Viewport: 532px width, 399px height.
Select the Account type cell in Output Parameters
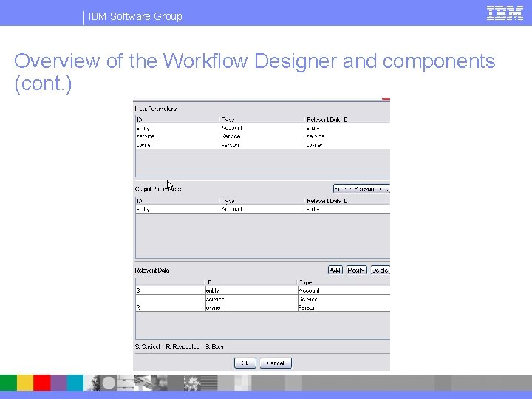pyautogui.click(x=262, y=209)
